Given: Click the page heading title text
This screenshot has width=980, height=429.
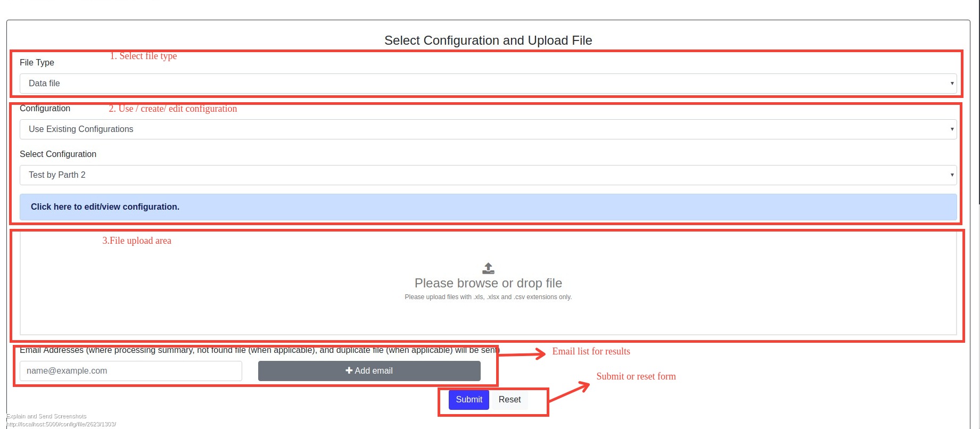Looking at the screenshot, I should pos(488,40).
